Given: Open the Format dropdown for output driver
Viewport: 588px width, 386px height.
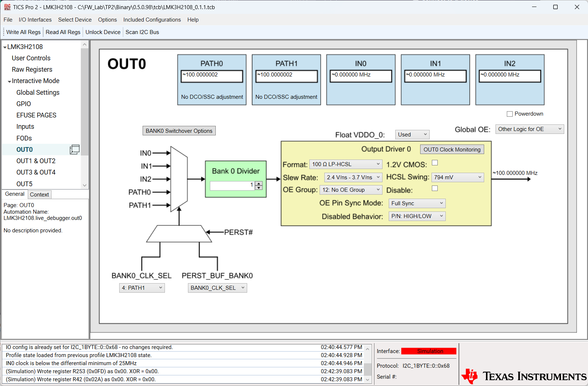Looking at the screenshot, I should tap(346, 164).
